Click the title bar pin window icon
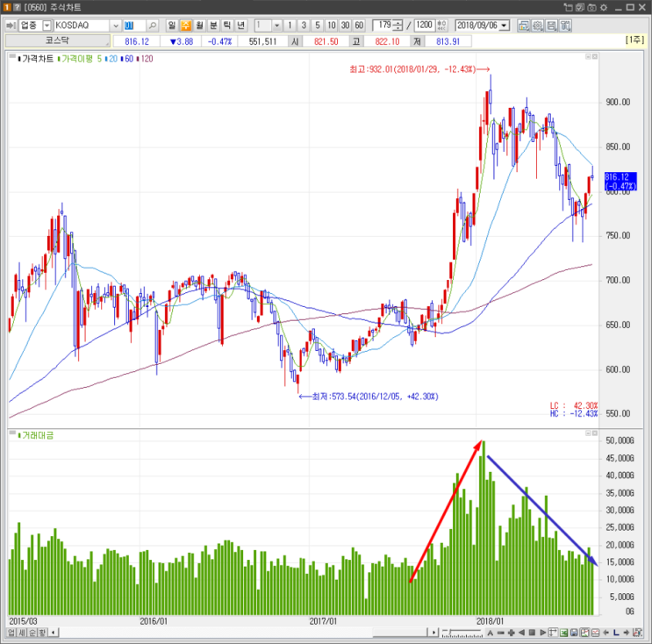Screen dimensions: 652x644 click(x=568, y=8)
